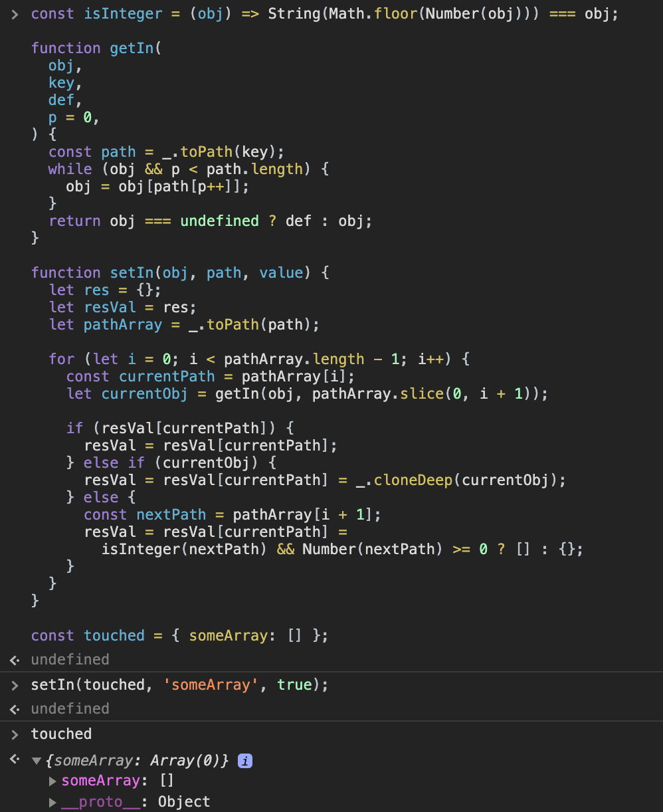Viewport: 663px width, 812px height.
Task: Click the '__proto__' property name
Action: (x=101, y=802)
